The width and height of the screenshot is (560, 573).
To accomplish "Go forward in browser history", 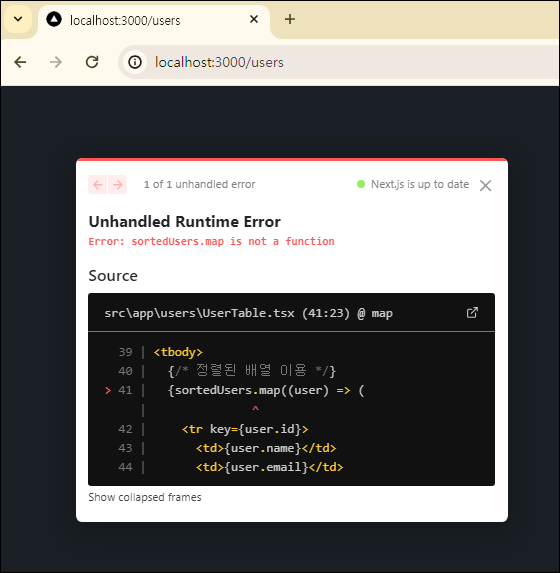I will pyautogui.click(x=56, y=62).
